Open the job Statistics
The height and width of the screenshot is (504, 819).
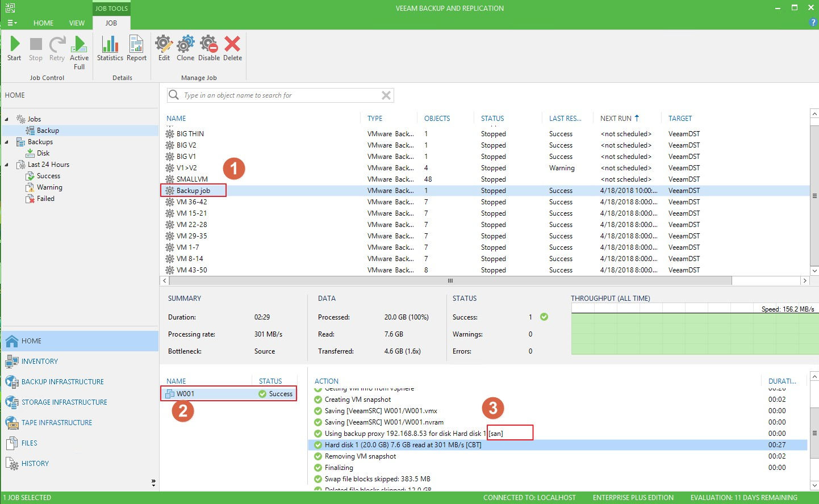(110, 45)
